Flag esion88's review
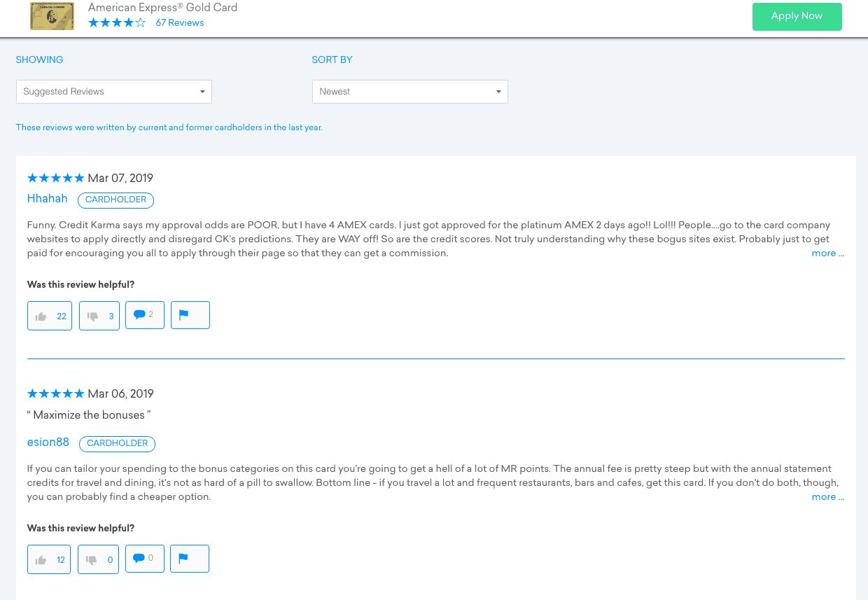Image resolution: width=868 pixels, height=600 pixels. (x=189, y=559)
